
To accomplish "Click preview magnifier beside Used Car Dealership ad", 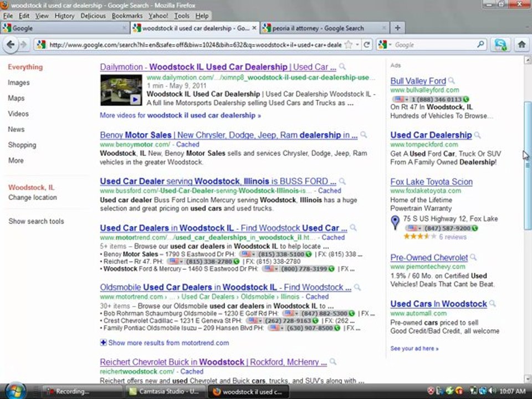I will click(477, 135).
